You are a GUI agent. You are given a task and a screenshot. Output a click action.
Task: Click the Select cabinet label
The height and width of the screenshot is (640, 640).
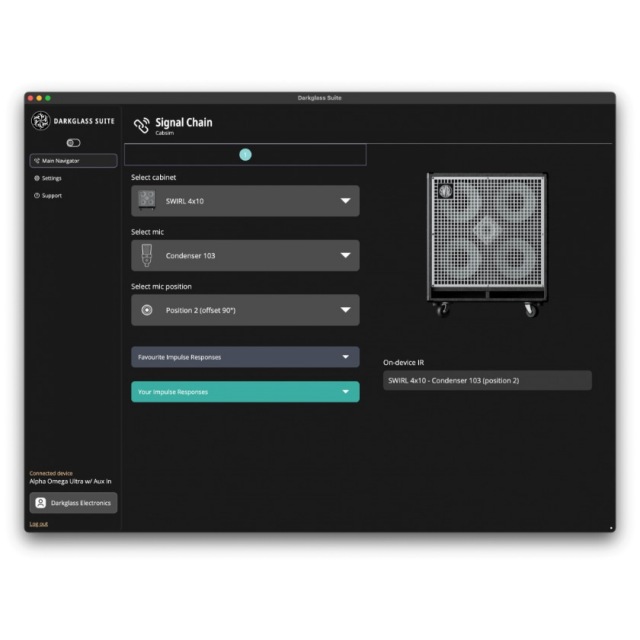coord(153,178)
